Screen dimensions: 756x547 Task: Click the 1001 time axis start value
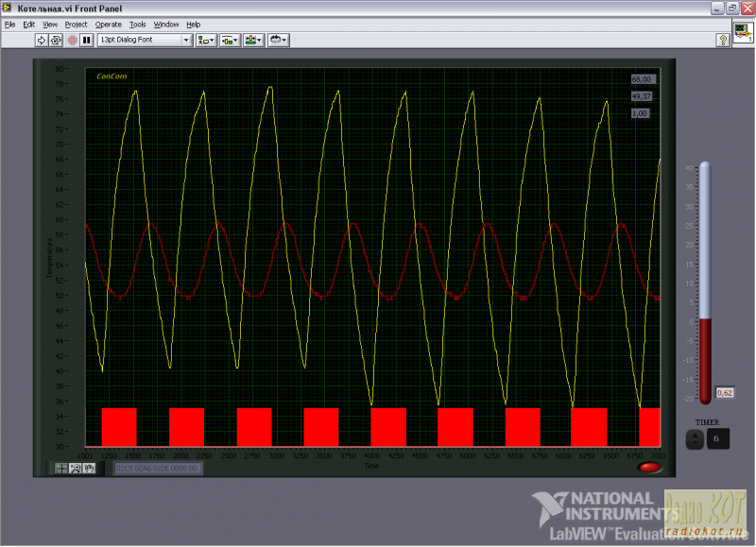coord(85,455)
